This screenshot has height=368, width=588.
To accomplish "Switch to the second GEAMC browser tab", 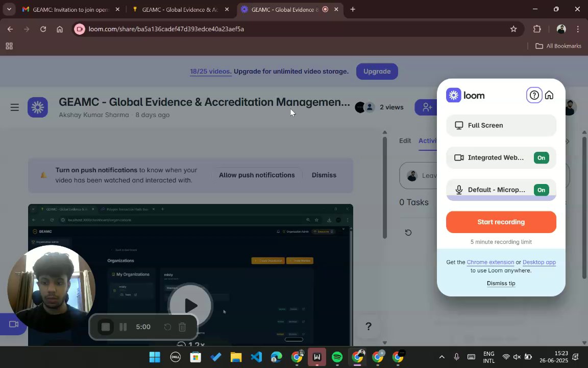I will [x=180, y=9].
